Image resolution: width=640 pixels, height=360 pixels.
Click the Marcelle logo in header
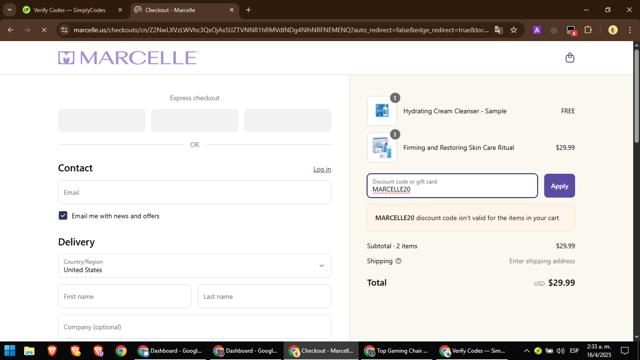pyautogui.click(x=128, y=58)
